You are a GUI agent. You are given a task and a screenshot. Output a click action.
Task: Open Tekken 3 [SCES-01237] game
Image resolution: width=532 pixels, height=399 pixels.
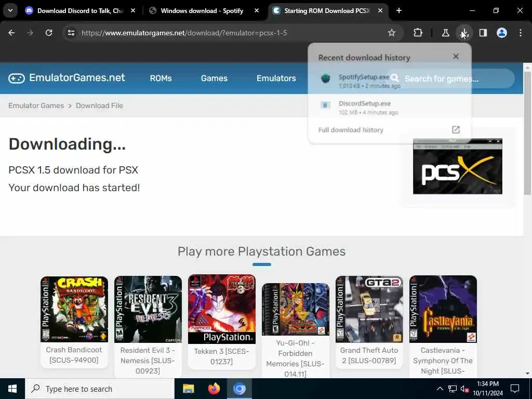(x=221, y=322)
